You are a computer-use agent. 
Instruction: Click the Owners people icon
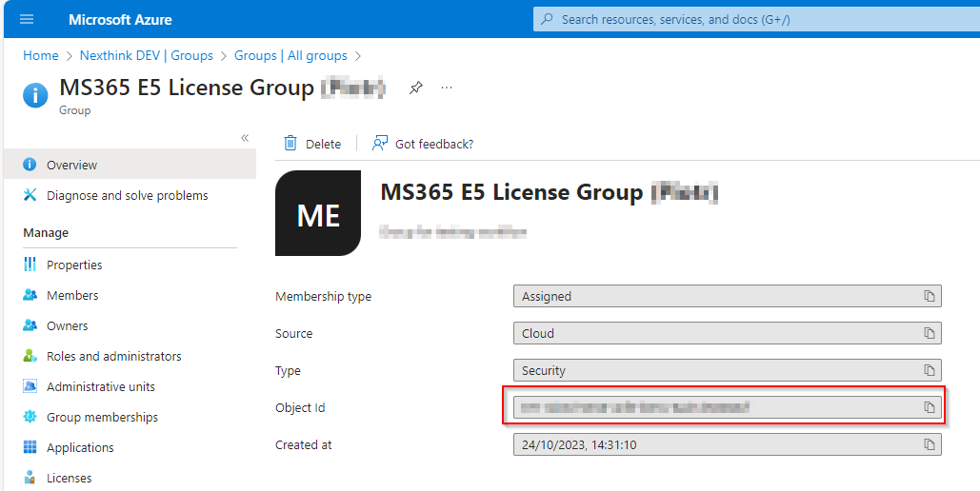click(x=30, y=325)
